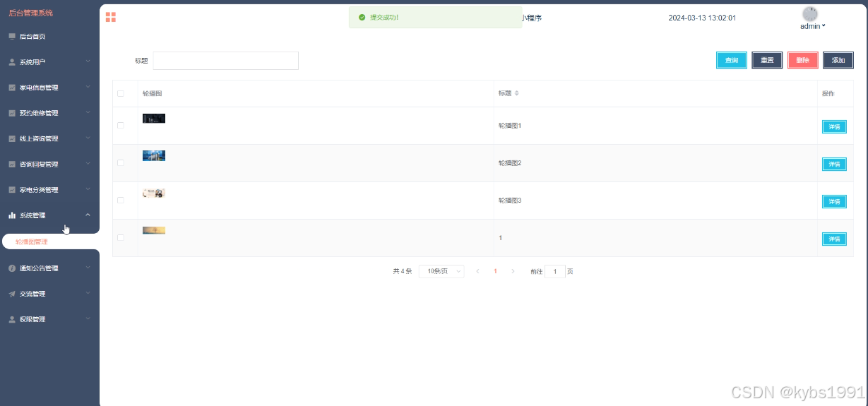
Task: Expand the 咨询回复管理 menu chevron
Action: (x=88, y=163)
